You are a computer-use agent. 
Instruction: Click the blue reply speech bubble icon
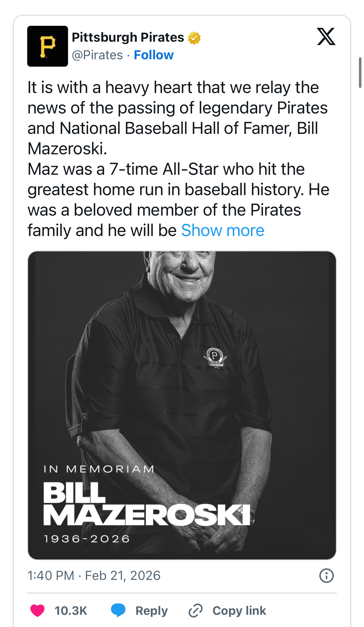pos(118,611)
